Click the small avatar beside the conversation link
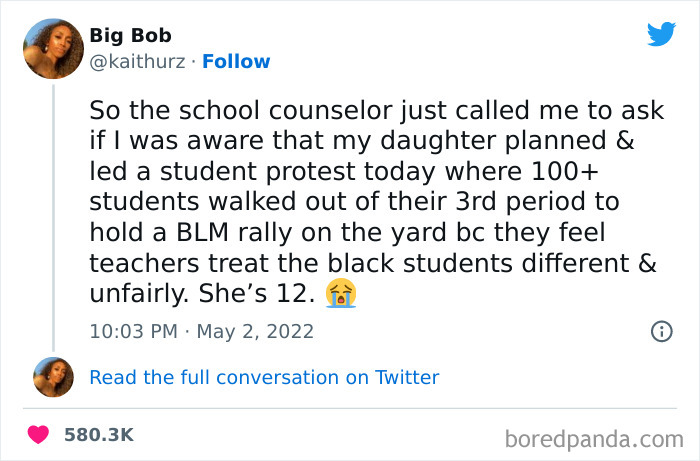The width and height of the screenshot is (700, 461). (x=53, y=378)
